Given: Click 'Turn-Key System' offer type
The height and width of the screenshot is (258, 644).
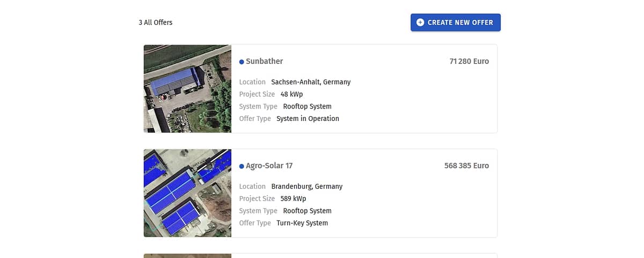Looking at the screenshot, I should [x=302, y=223].
